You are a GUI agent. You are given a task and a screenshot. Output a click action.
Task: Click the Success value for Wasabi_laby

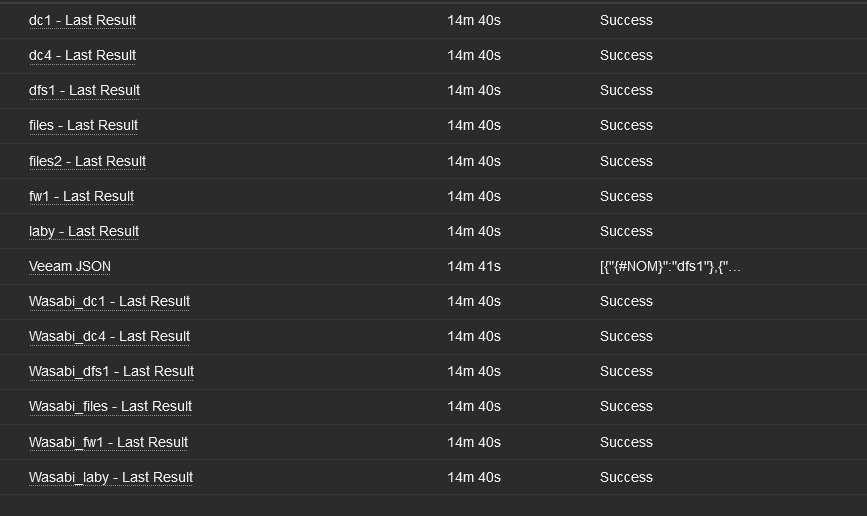[x=626, y=477]
